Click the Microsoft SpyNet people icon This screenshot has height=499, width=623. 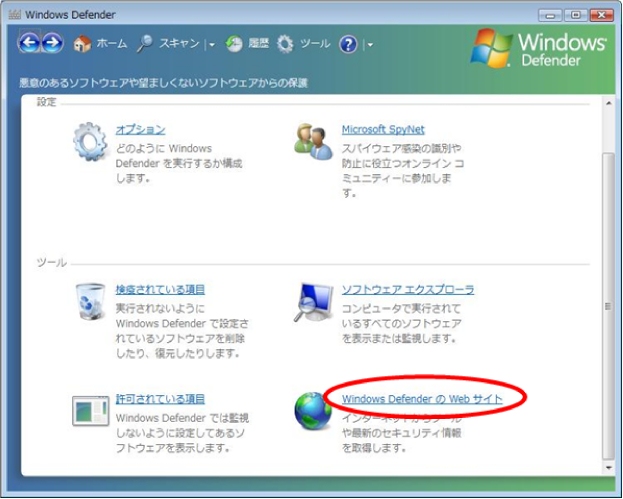click(312, 143)
